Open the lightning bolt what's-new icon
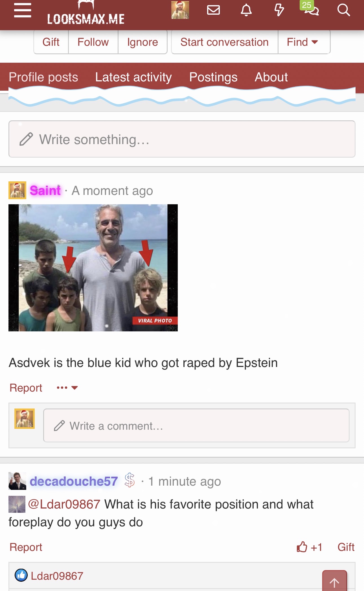364x591 pixels. point(279,10)
